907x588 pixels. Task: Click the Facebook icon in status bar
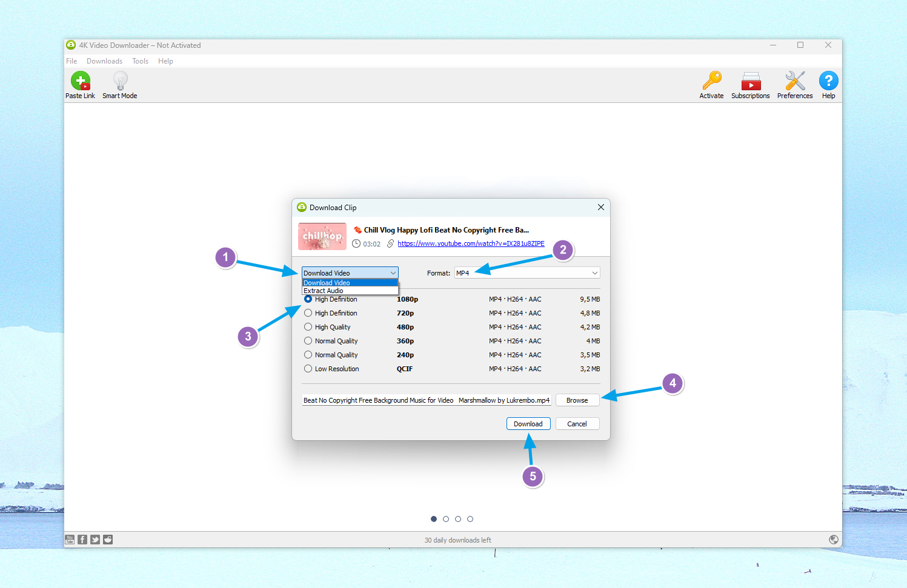[x=82, y=540]
